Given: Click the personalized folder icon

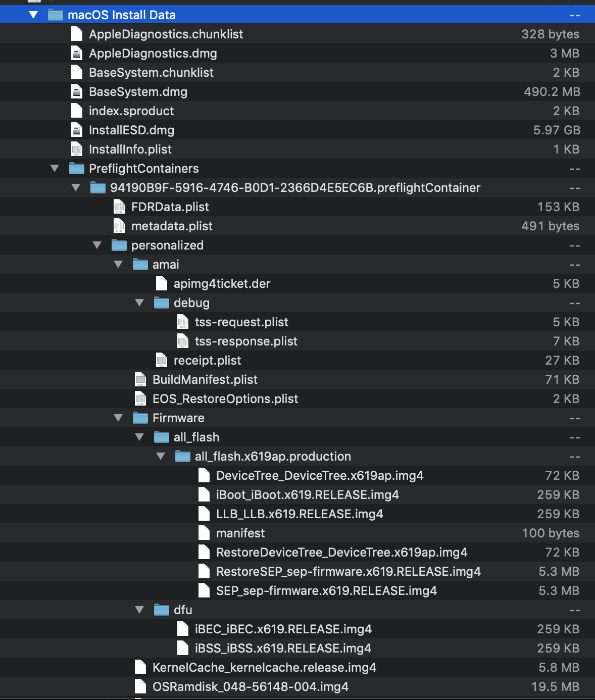Looking at the screenshot, I should click(119, 245).
